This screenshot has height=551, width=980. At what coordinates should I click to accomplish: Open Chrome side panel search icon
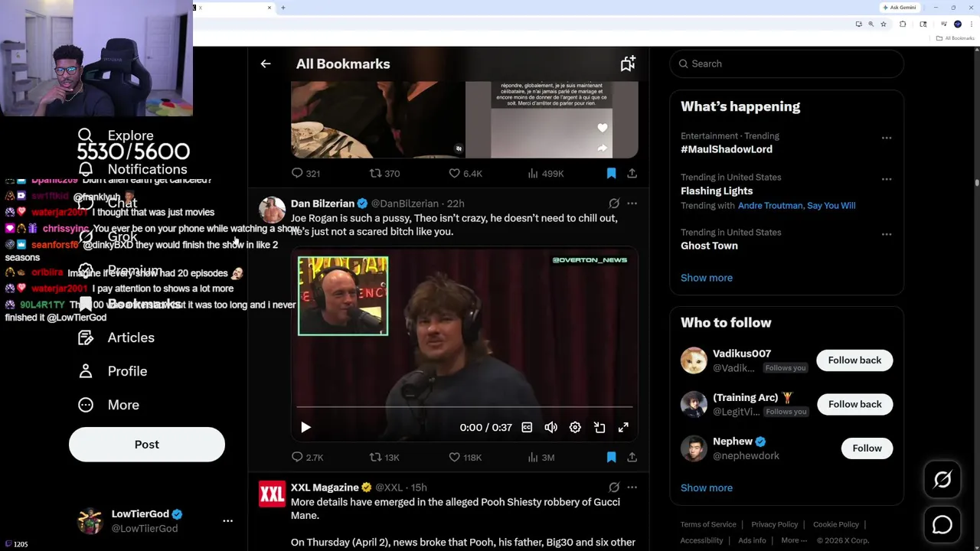pyautogui.click(x=923, y=24)
